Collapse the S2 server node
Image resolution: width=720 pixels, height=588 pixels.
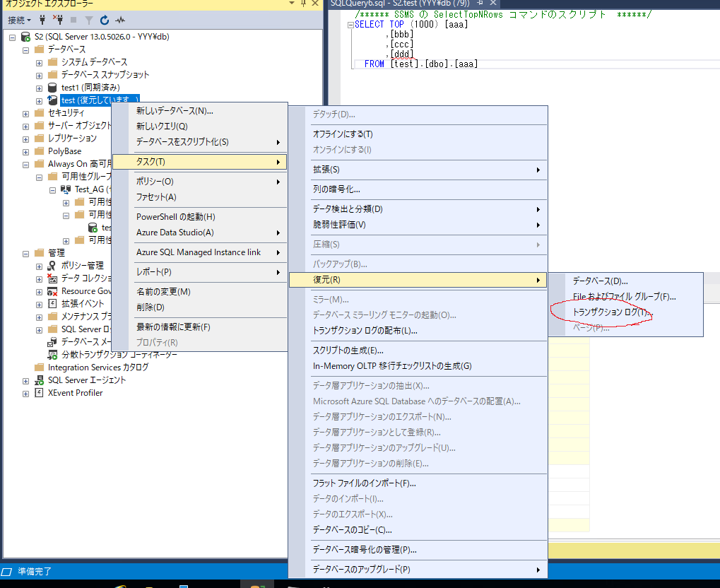tap(13, 37)
